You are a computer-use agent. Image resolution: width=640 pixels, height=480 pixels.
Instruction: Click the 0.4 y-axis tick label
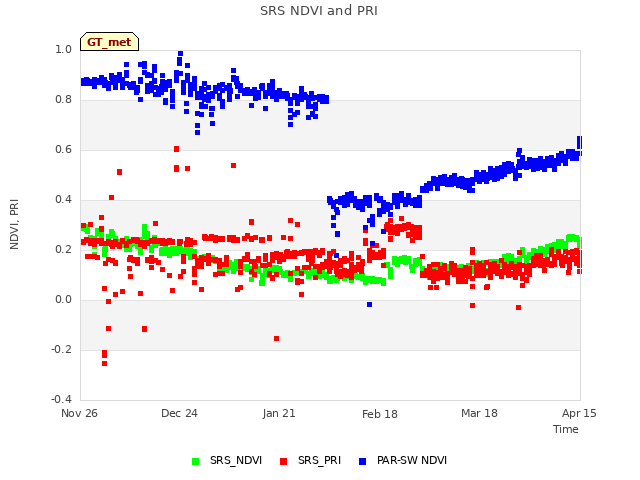pos(63,200)
